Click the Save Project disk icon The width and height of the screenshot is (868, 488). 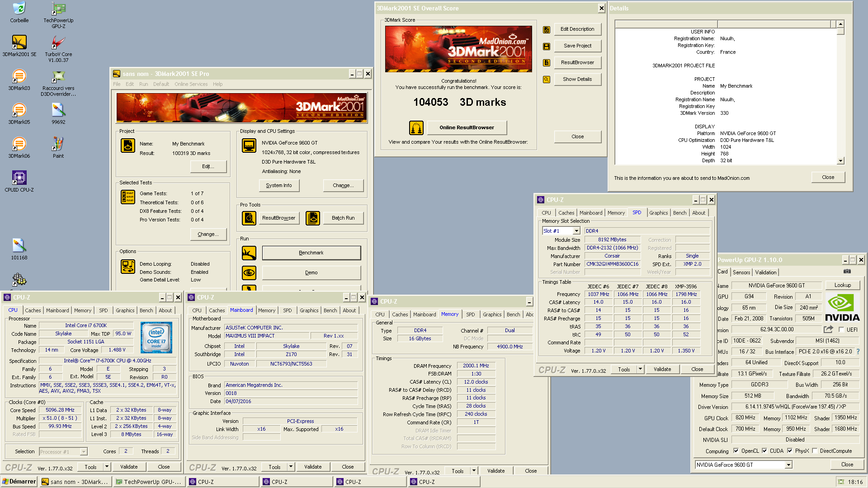547,46
